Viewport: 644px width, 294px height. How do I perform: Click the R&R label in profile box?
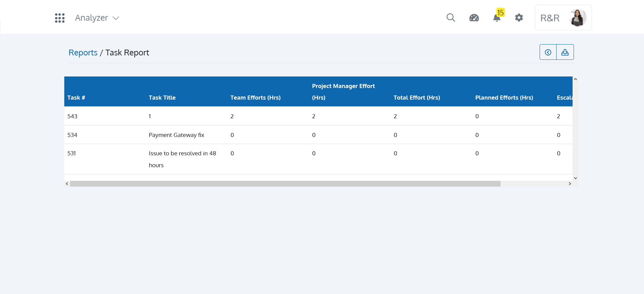tap(550, 18)
